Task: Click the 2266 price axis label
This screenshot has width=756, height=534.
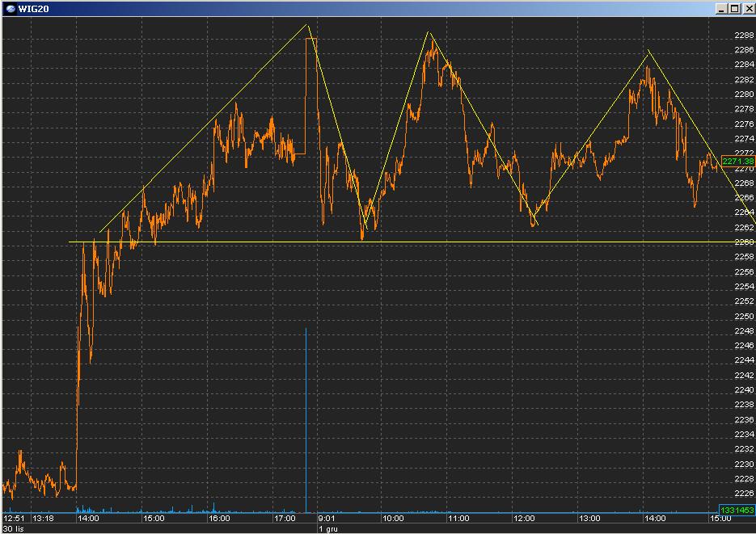Action: pyautogui.click(x=743, y=197)
